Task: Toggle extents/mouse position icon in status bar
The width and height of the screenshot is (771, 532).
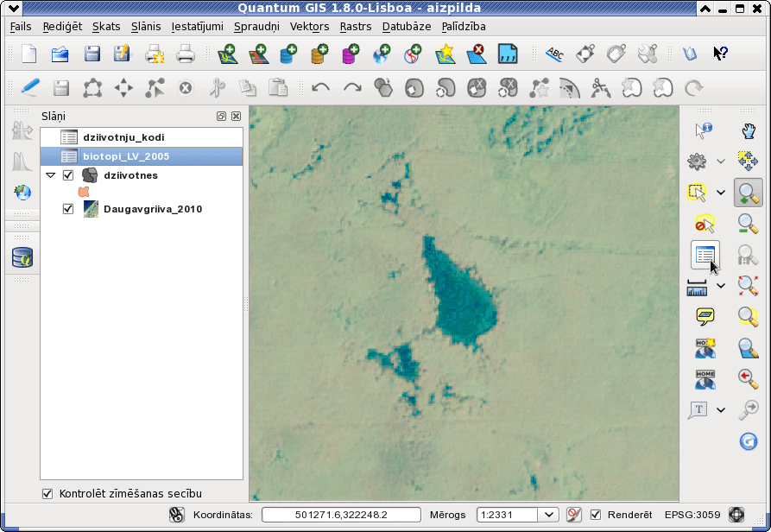Action: (176, 515)
